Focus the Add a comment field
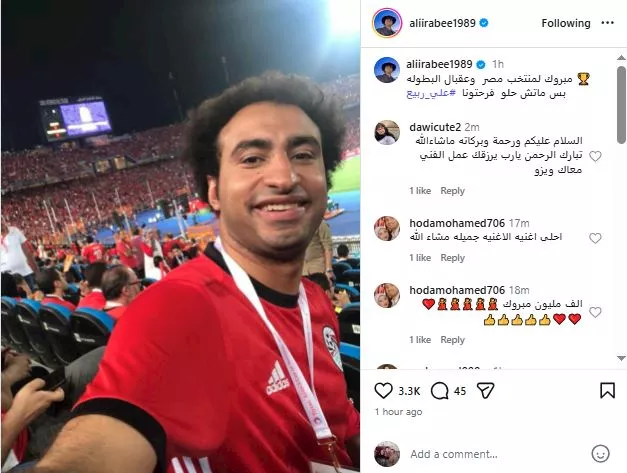The image size is (627, 473). click(496, 454)
